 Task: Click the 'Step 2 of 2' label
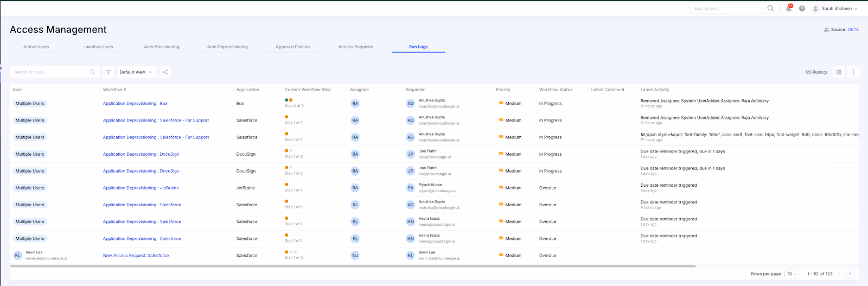(294, 106)
